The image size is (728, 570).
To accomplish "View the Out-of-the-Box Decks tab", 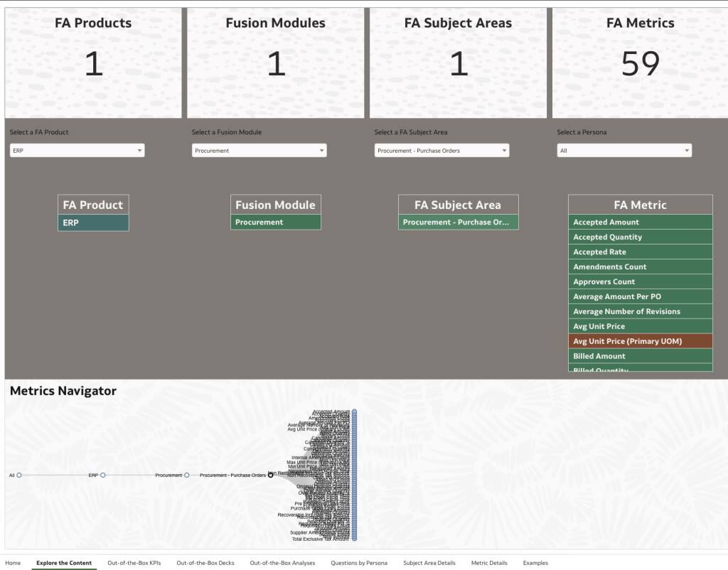I will pyautogui.click(x=205, y=562).
